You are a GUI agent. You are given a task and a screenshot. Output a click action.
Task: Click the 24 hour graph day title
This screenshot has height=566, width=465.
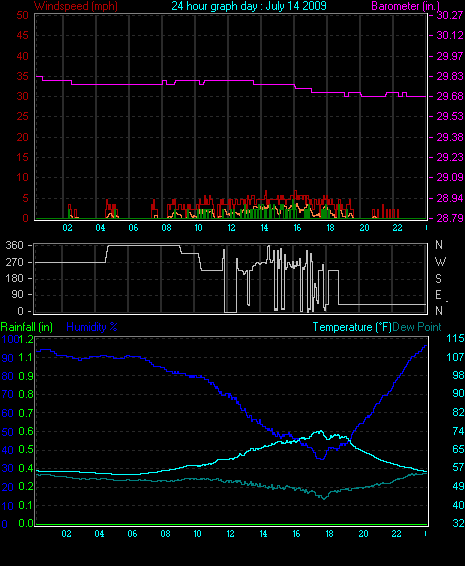[x=249, y=6]
